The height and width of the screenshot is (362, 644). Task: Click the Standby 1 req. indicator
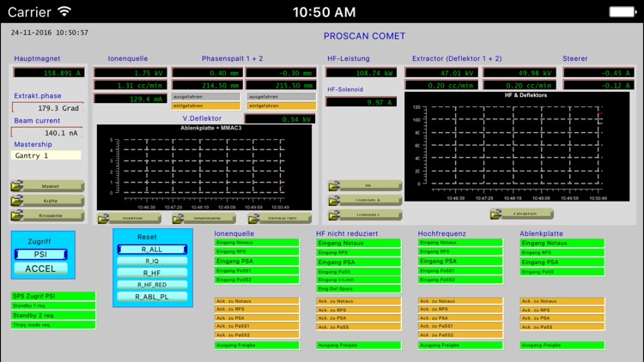pyautogui.click(x=53, y=305)
